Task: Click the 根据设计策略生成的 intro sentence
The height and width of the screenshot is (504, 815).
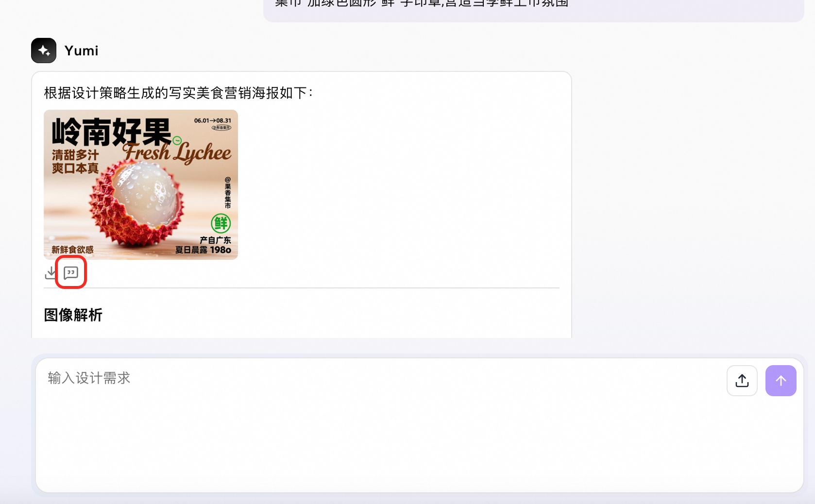Action: coord(178,93)
